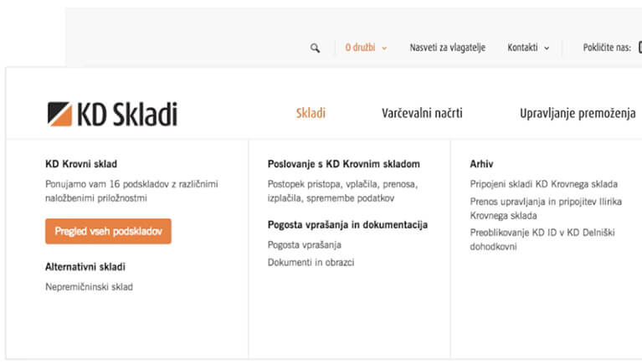This screenshot has height=364, width=642.
Task: Open Pripojeni skladi KD Krovnega sklada
Action: tap(544, 184)
